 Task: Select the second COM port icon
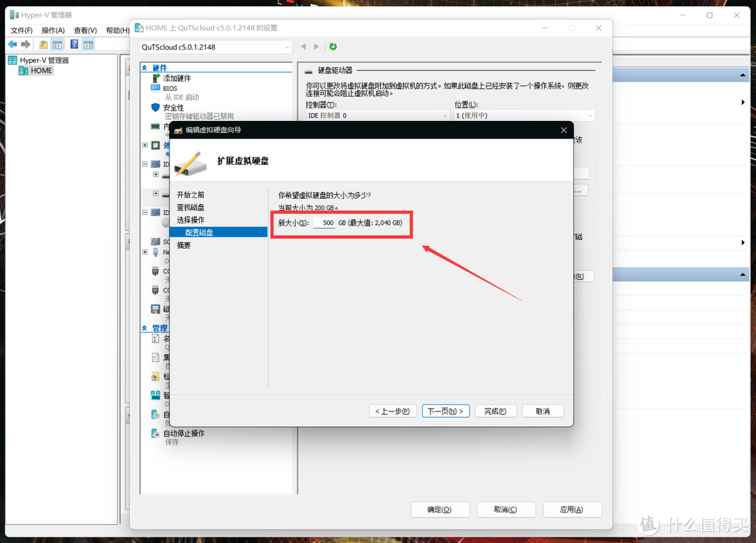[x=155, y=290]
